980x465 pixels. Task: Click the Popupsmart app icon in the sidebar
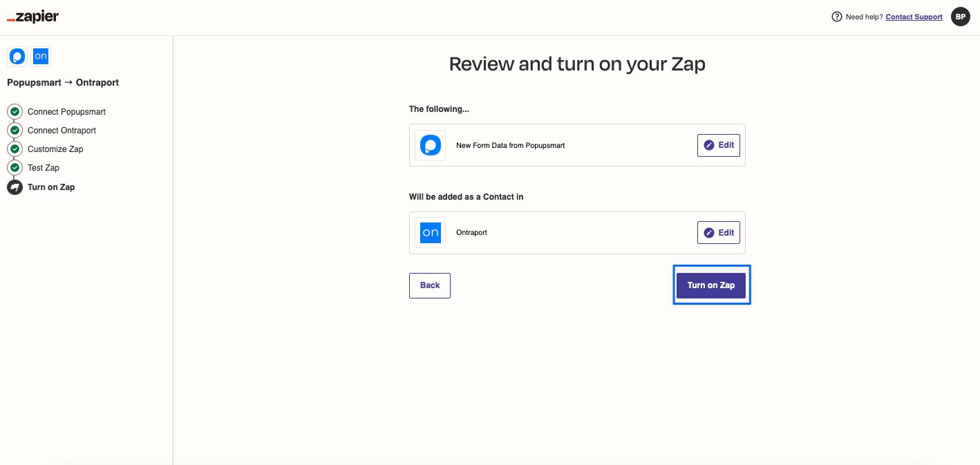point(17,56)
